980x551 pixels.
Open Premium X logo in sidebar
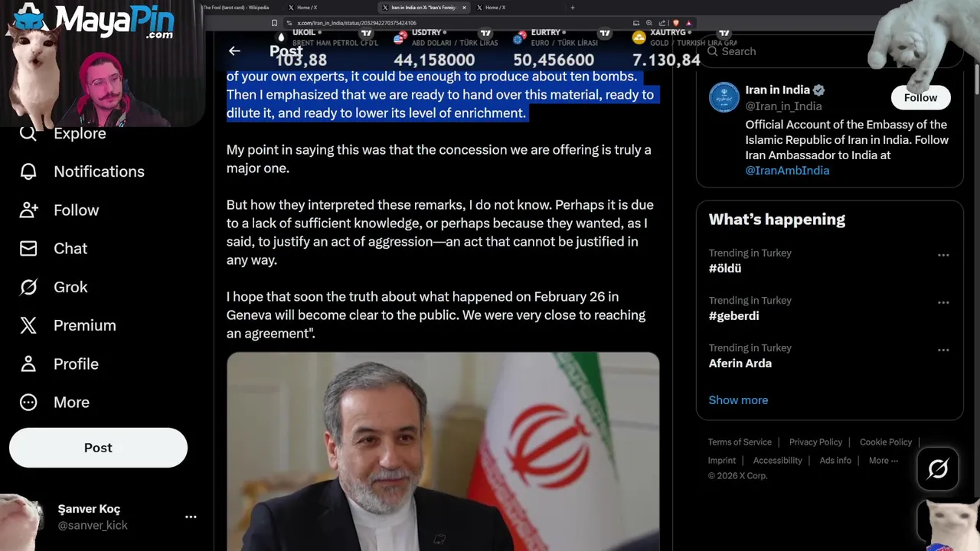pyautogui.click(x=28, y=325)
